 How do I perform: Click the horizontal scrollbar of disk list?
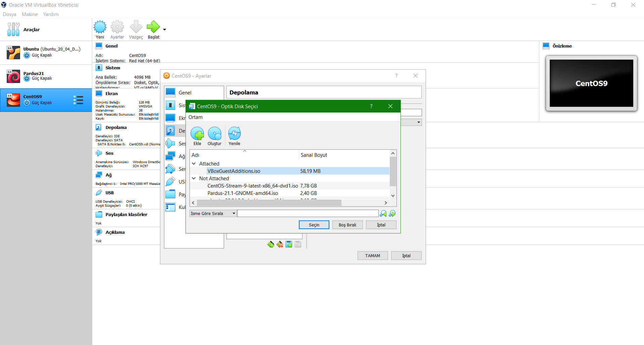click(269, 203)
